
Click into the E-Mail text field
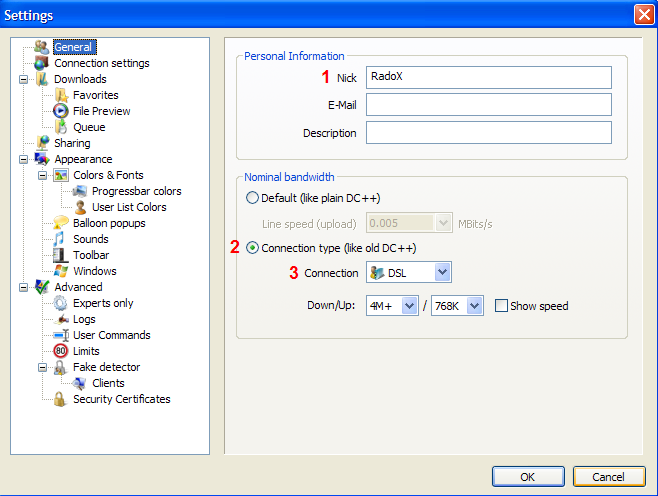point(488,105)
